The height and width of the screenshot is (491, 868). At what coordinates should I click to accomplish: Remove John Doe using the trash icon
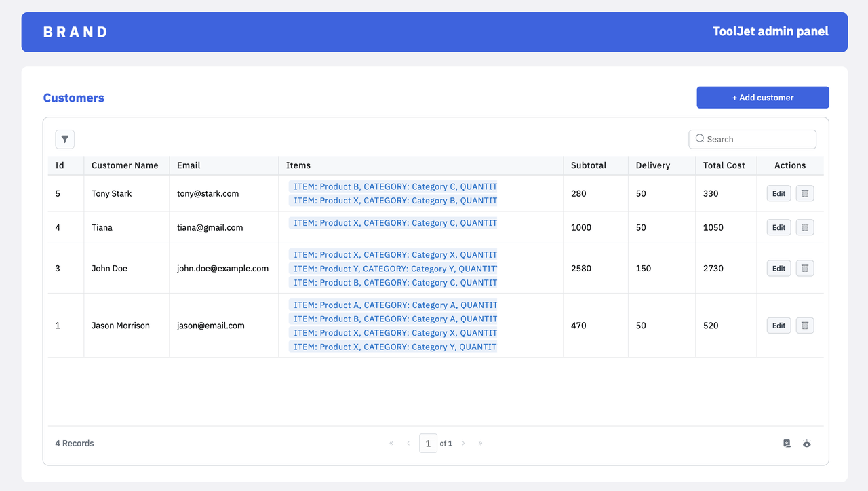point(804,268)
